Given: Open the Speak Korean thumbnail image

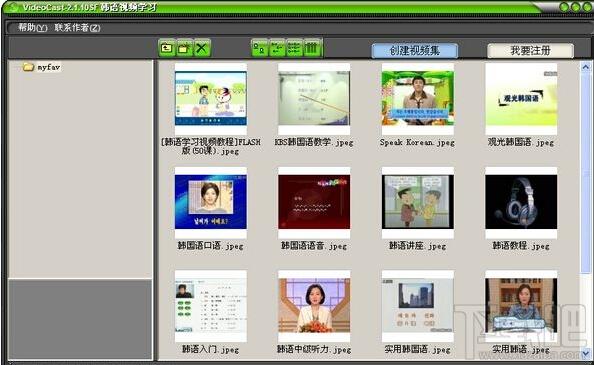Looking at the screenshot, I should [418, 98].
